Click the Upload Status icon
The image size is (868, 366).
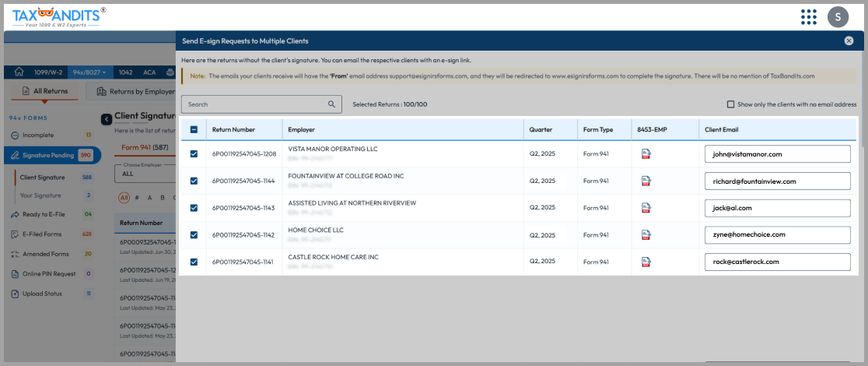(x=15, y=294)
